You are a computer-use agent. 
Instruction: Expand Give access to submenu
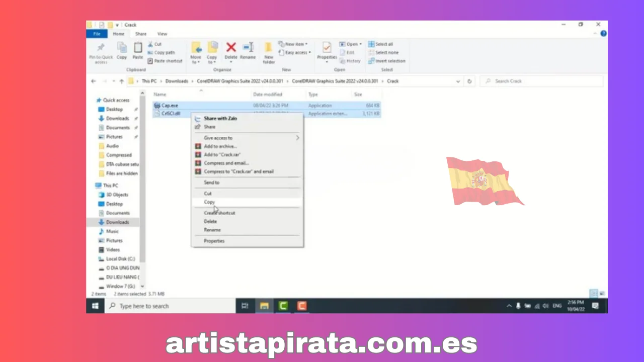pos(248,138)
